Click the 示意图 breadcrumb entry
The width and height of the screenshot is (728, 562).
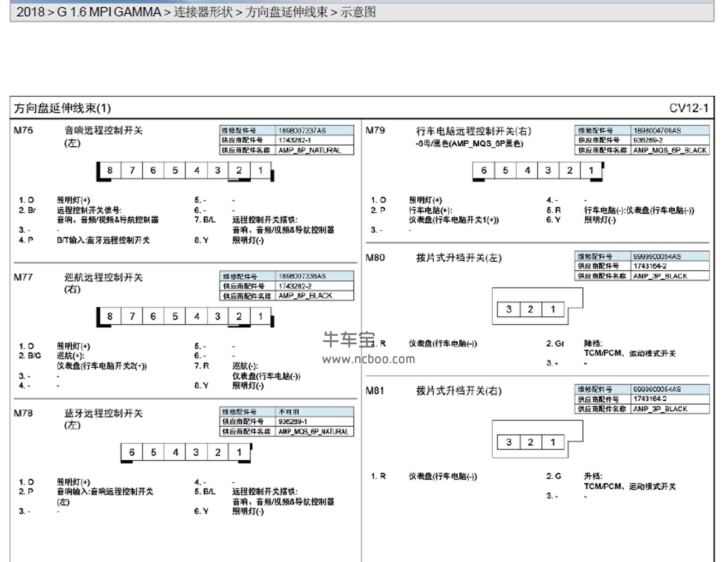[358, 12]
